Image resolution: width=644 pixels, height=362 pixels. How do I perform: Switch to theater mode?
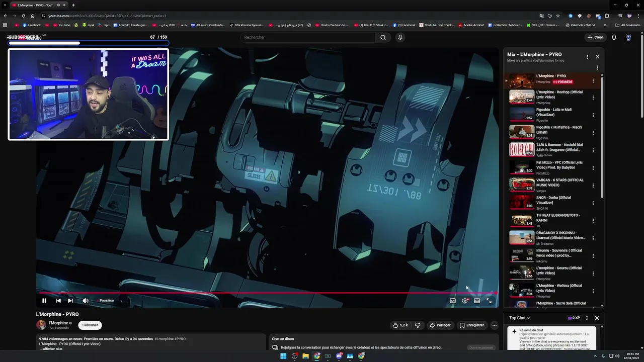click(477, 301)
